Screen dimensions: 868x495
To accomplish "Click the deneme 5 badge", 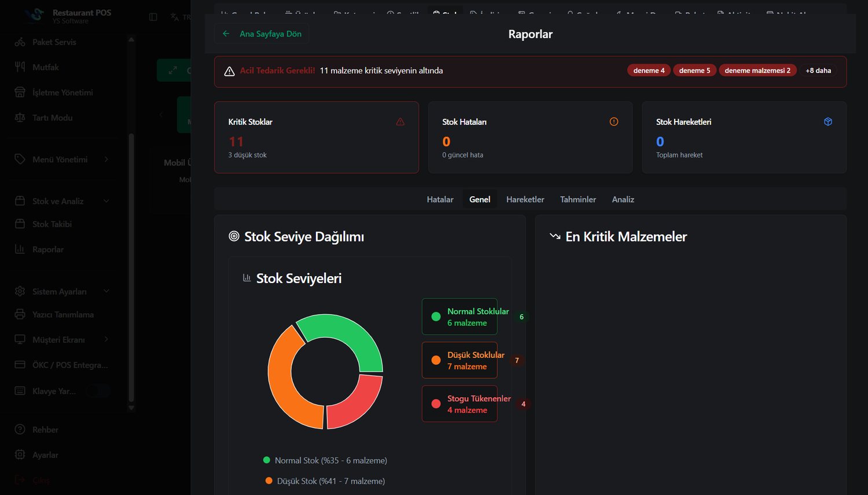I will pos(694,71).
